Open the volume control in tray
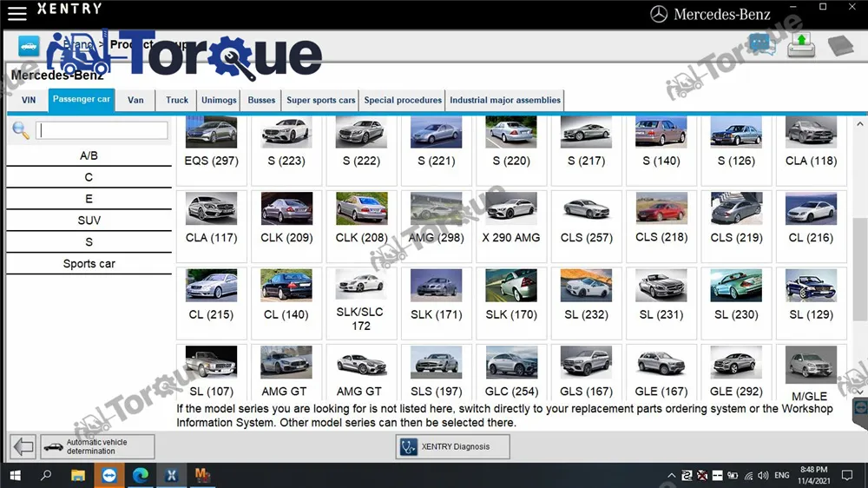868x488 pixels. pyautogui.click(x=763, y=475)
